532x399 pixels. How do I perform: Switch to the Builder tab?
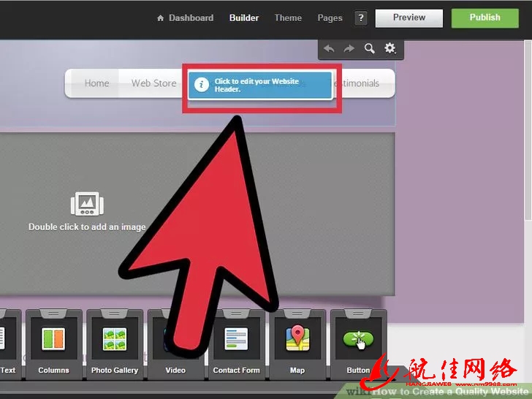click(x=244, y=18)
